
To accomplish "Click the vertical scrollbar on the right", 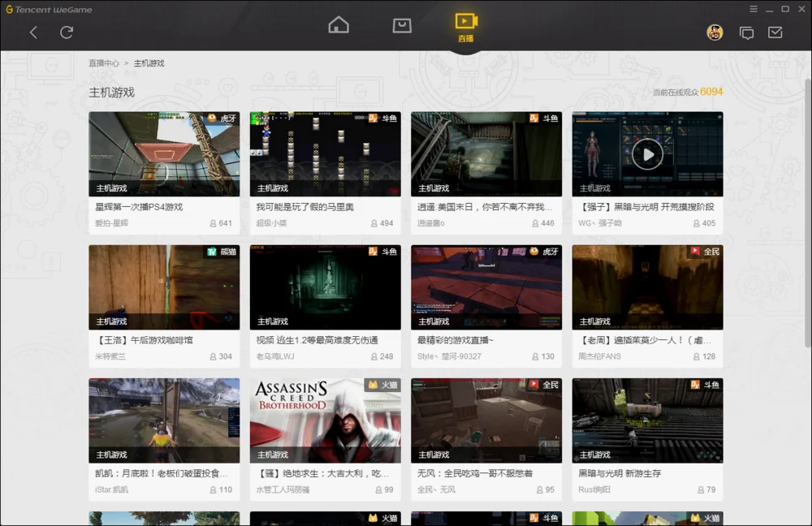I will 808,213.
